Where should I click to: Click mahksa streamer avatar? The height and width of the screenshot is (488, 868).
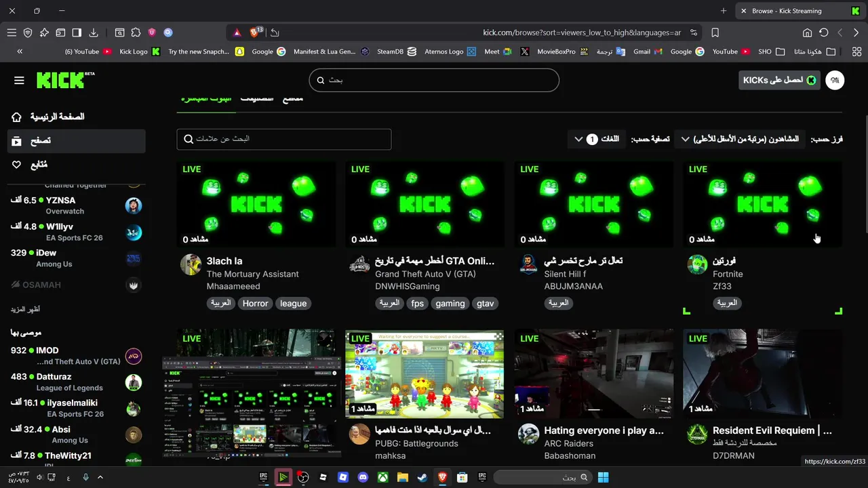point(359,434)
